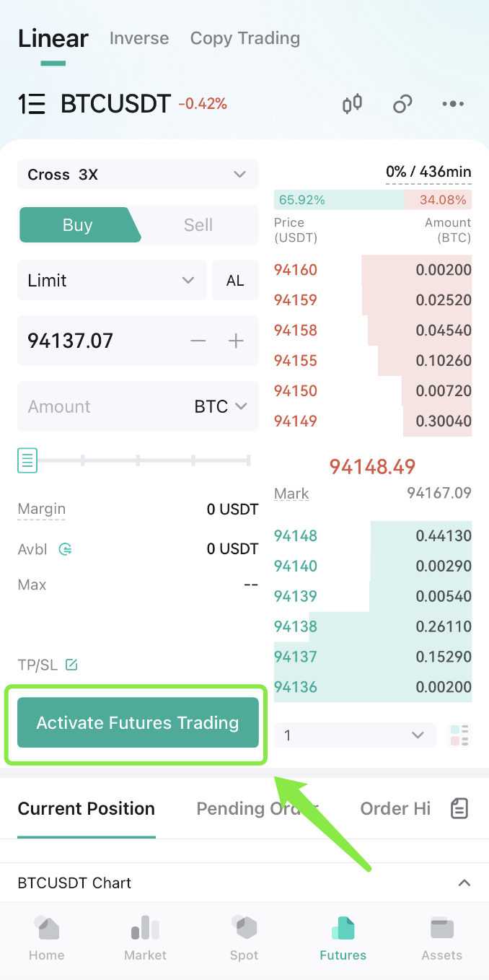Open the order history document icon
Image resolution: width=489 pixels, height=980 pixels.
(x=459, y=808)
